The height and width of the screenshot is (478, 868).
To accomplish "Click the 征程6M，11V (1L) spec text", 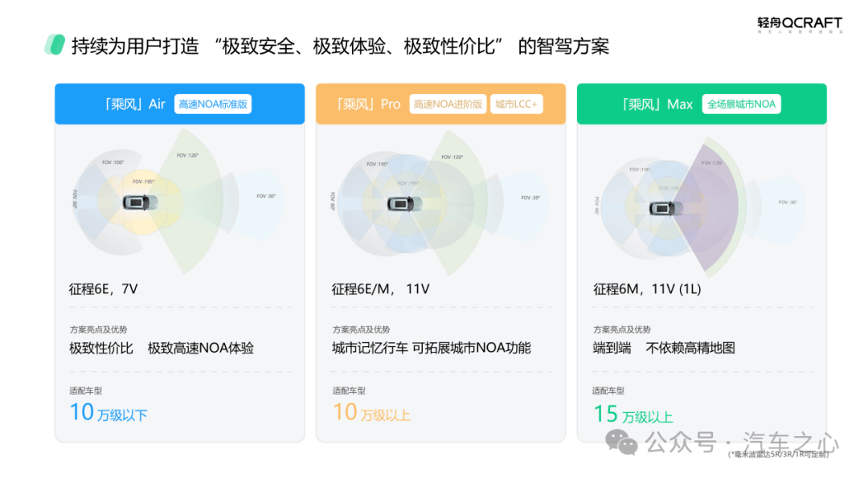I will click(647, 288).
